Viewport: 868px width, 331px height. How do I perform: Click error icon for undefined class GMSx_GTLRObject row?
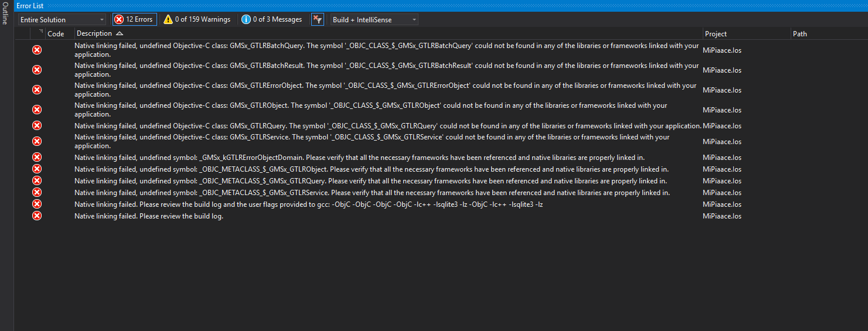(37, 110)
